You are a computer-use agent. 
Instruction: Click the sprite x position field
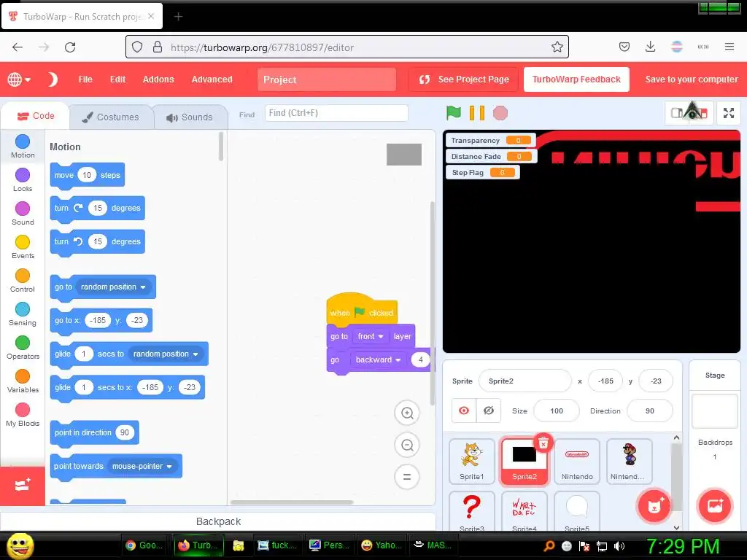pyautogui.click(x=605, y=381)
